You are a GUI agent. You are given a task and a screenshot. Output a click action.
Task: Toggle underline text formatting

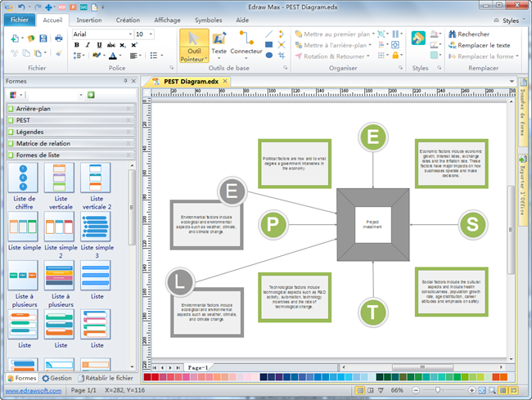tap(98, 45)
